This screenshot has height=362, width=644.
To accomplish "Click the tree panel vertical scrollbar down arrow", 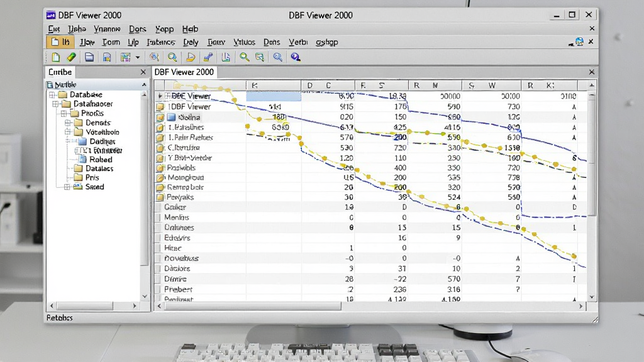I will click(145, 296).
